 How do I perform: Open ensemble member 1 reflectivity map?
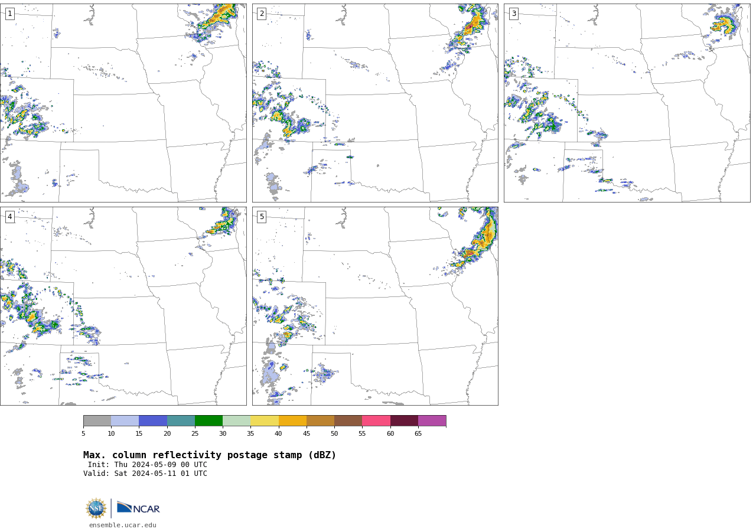pyautogui.click(x=123, y=103)
